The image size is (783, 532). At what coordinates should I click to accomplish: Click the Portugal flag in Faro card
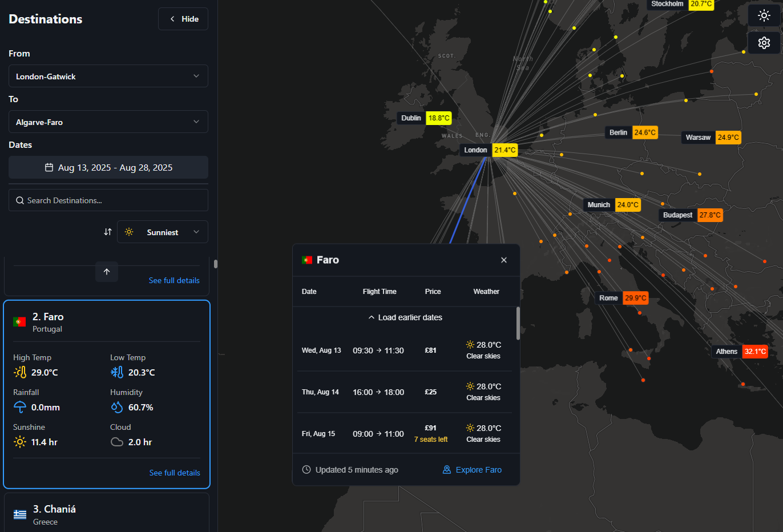coord(19,322)
